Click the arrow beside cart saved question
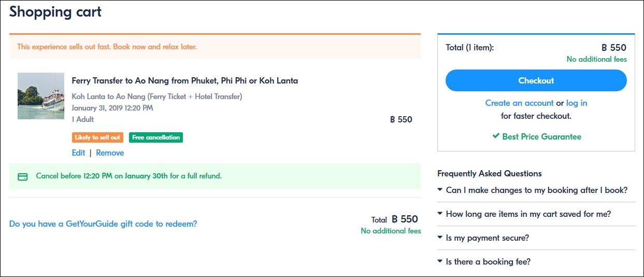This screenshot has width=644, height=277. coord(440,214)
